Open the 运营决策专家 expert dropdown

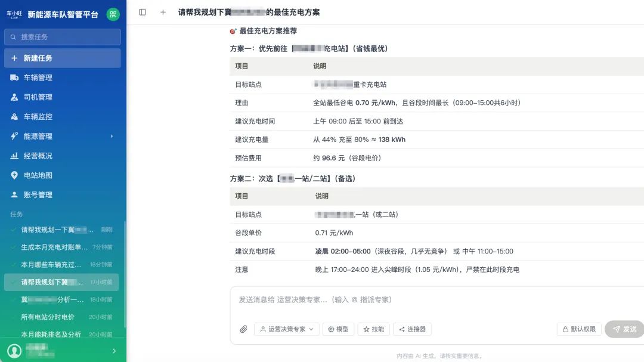tap(287, 329)
